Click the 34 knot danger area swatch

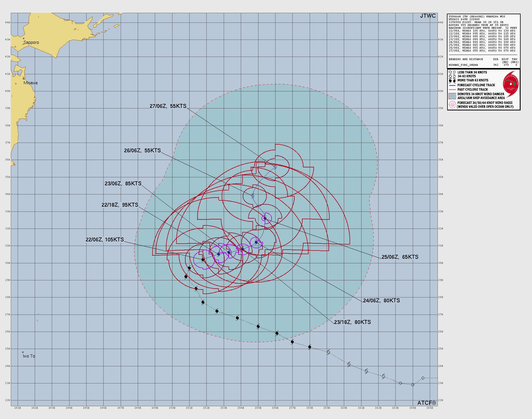452,96
